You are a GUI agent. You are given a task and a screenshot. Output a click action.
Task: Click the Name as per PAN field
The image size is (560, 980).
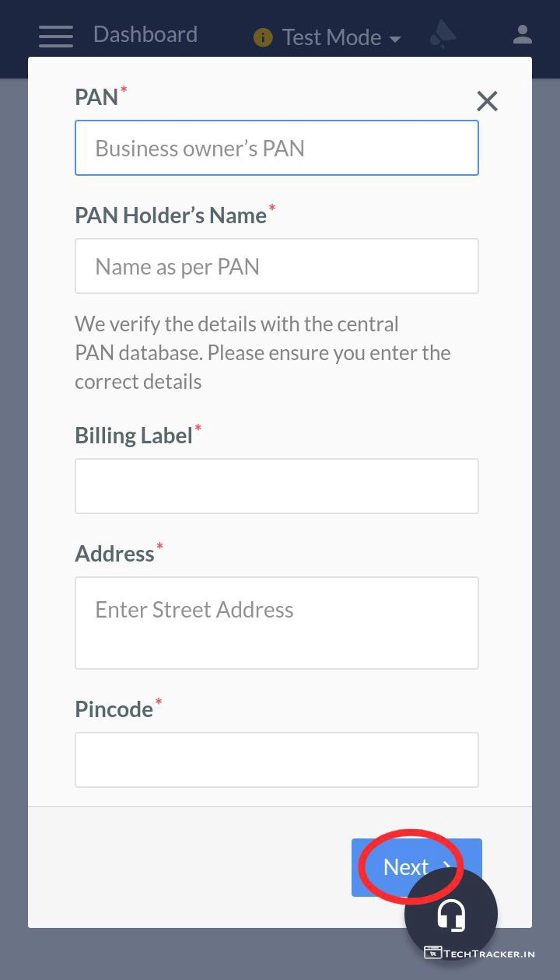click(277, 266)
